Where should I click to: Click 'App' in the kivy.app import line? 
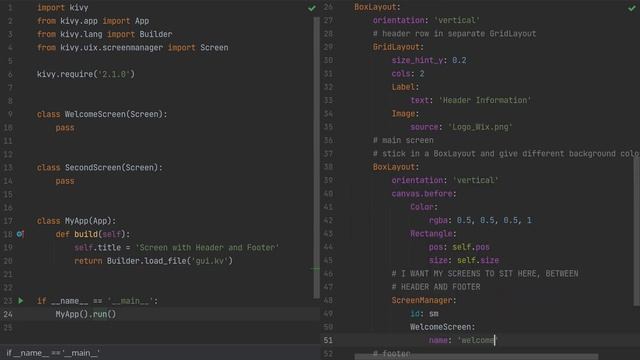point(142,21)
